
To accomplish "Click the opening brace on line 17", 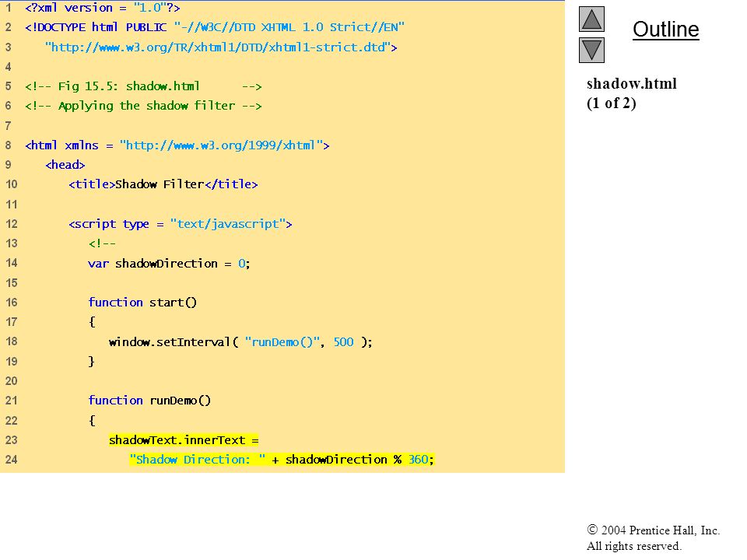I will click(x=92, y=322).
